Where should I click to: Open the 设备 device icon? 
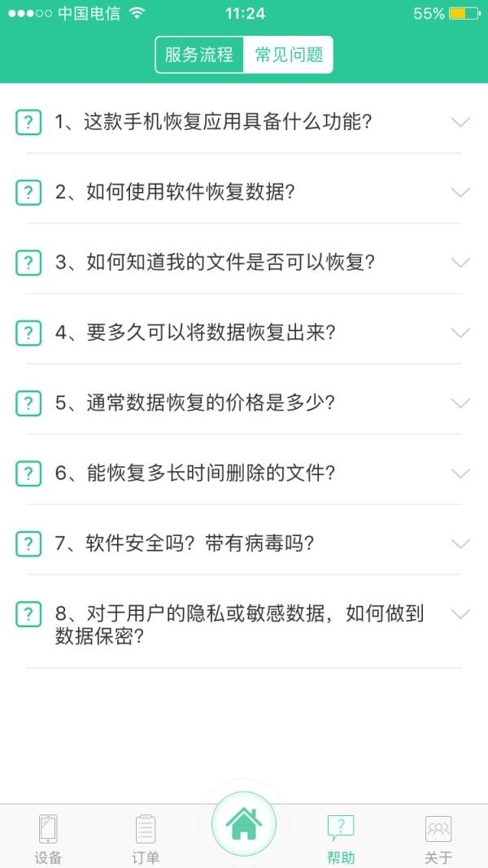[x=48, y=829]
